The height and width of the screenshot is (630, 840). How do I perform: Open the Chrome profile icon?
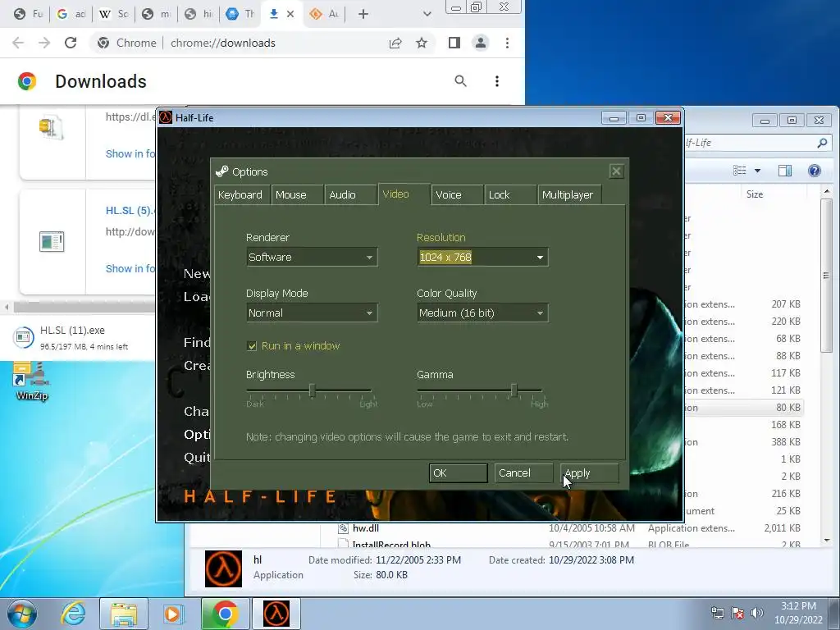(481, 43)
